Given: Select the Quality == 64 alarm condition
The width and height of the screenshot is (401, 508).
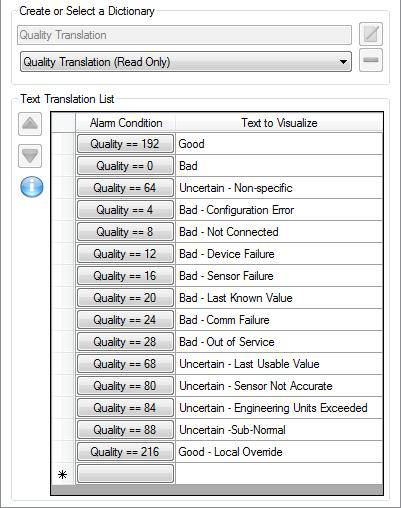Looking at the screenshot, I should tap(125, 188).
